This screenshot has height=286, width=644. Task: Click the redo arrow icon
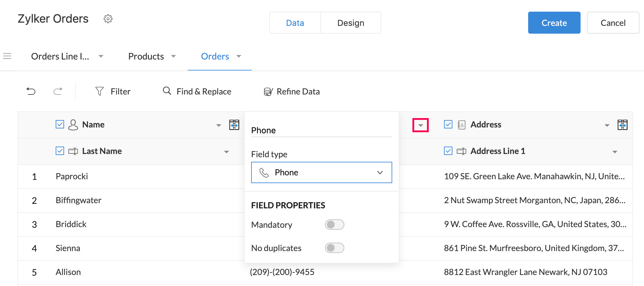[x=58, y=92]
